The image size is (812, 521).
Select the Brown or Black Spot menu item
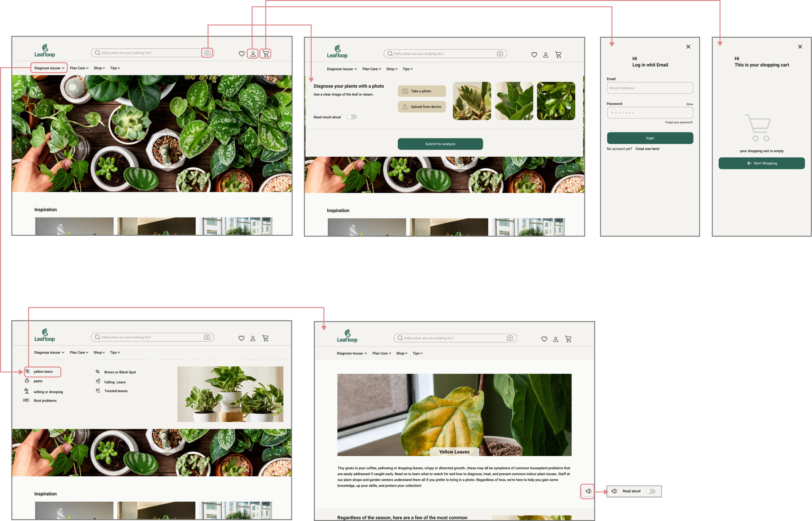[120, 372]
